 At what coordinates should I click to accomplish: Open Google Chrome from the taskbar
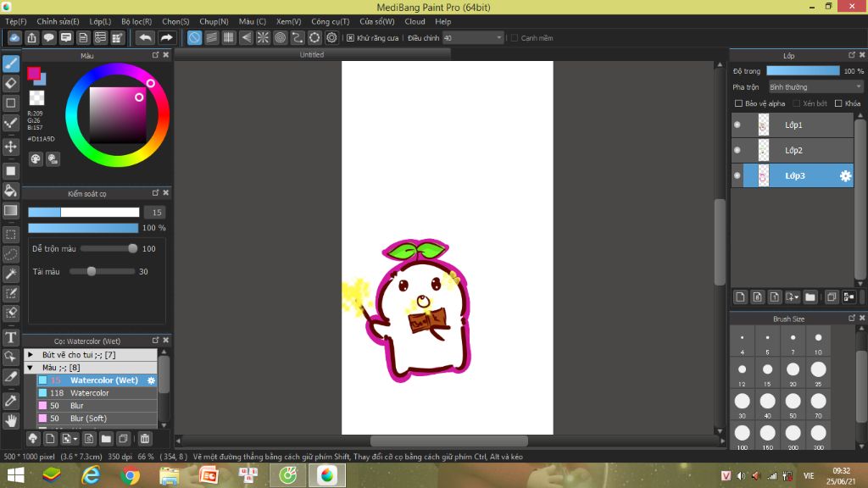click(x=130, y=475)
